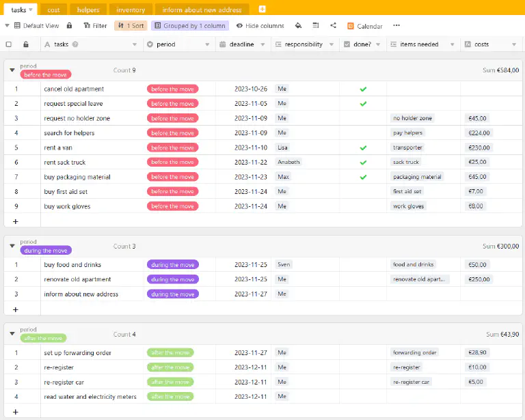Open the helpers tab
525x420 pixels.
pos(87,10)
